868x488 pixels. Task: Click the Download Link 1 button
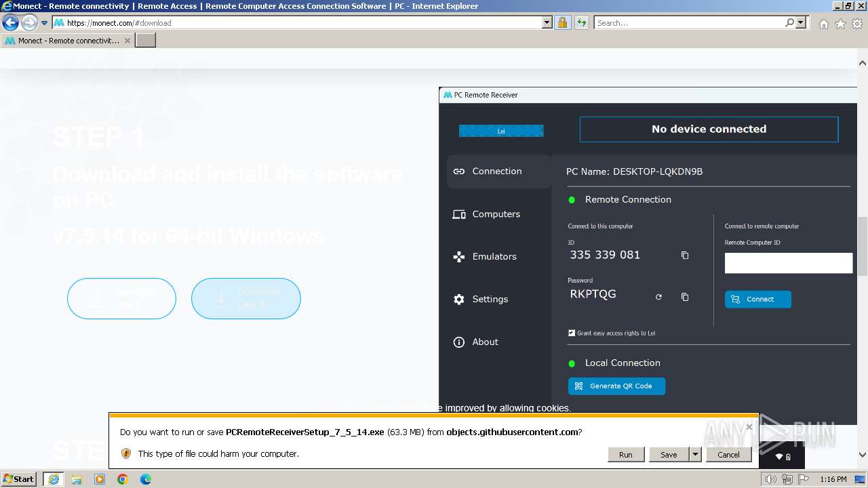point(121,298)
